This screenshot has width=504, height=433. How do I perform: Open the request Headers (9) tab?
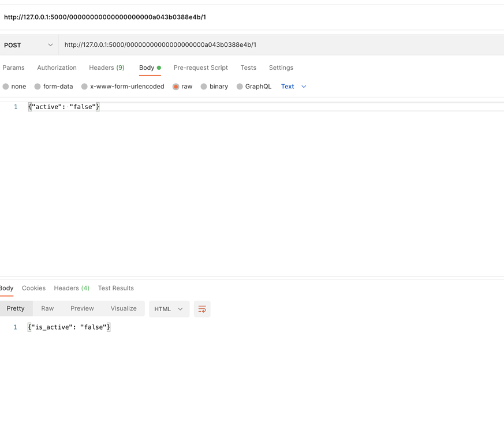[x=107, y=68]
